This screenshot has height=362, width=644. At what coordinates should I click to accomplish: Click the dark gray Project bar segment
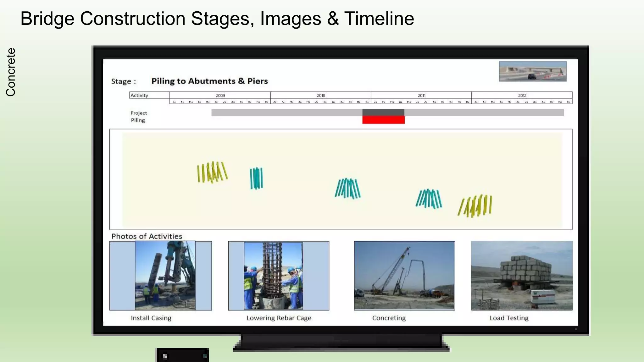tap(383, 112)
